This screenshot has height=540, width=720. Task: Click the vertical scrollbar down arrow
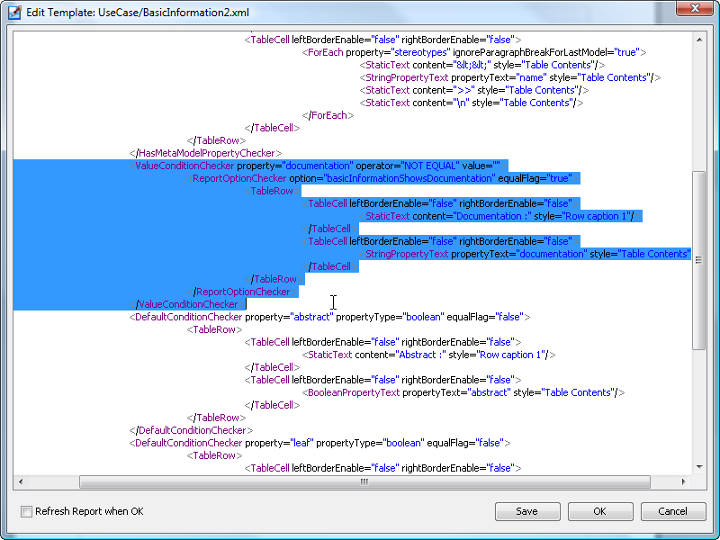[699, 467]
